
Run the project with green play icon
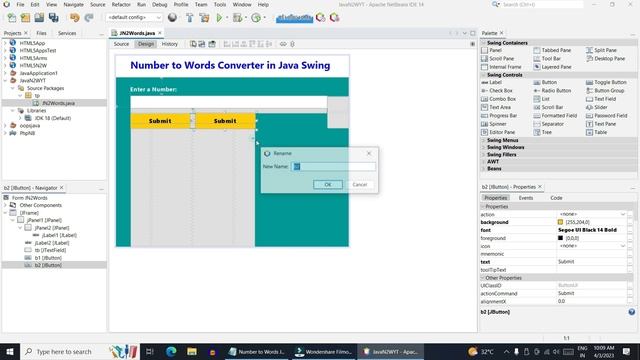coord(219,18)
